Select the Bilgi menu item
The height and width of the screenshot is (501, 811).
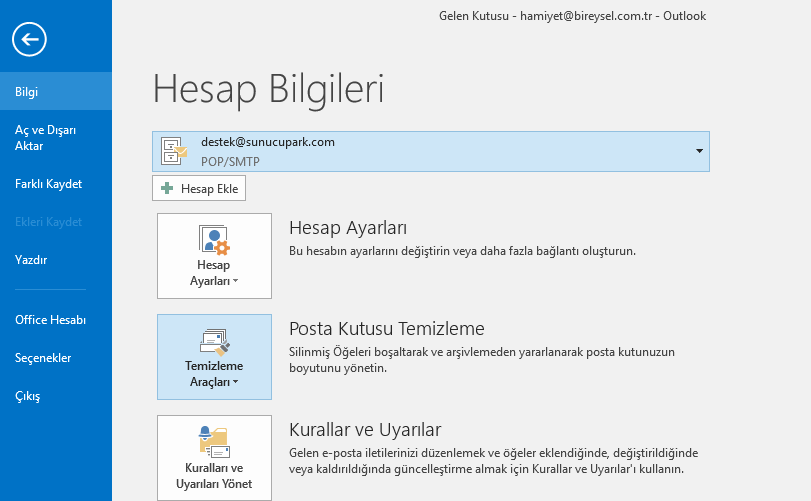tap(56, 92)
